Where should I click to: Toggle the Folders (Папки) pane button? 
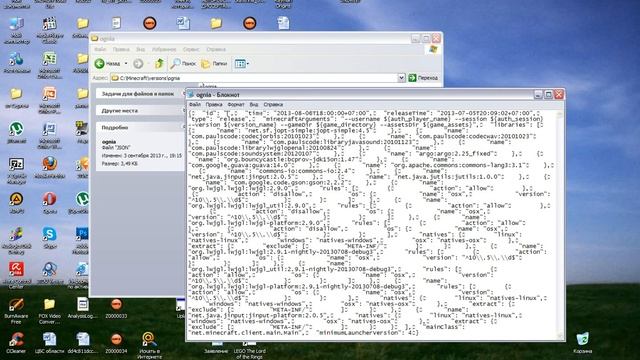coord(214,63)
